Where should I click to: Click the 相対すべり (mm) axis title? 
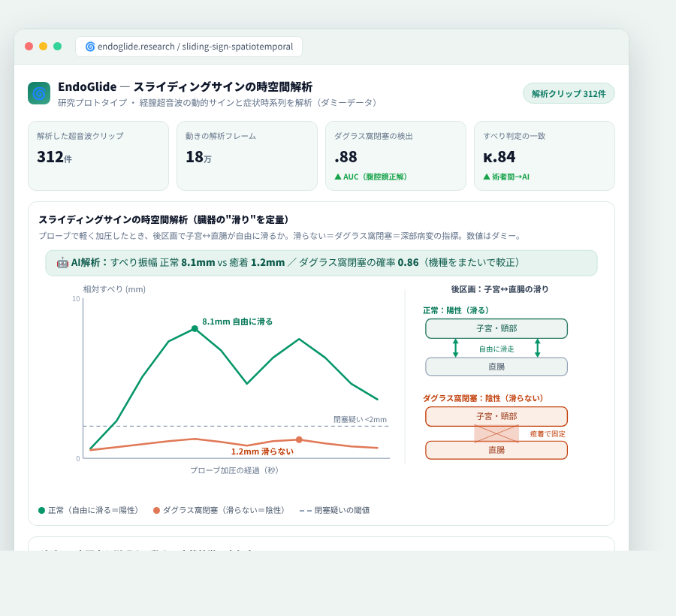114,289
